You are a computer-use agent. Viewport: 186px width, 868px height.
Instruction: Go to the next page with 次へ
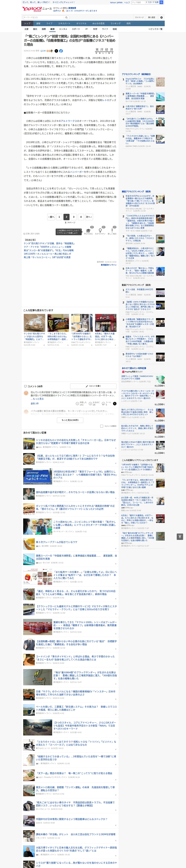tap(89, 217)
